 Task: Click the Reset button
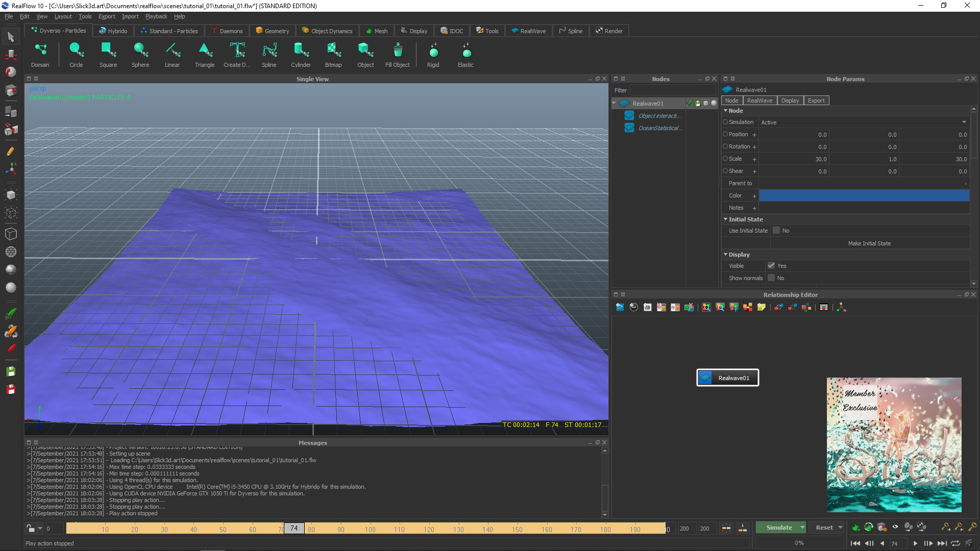[824, 528]
